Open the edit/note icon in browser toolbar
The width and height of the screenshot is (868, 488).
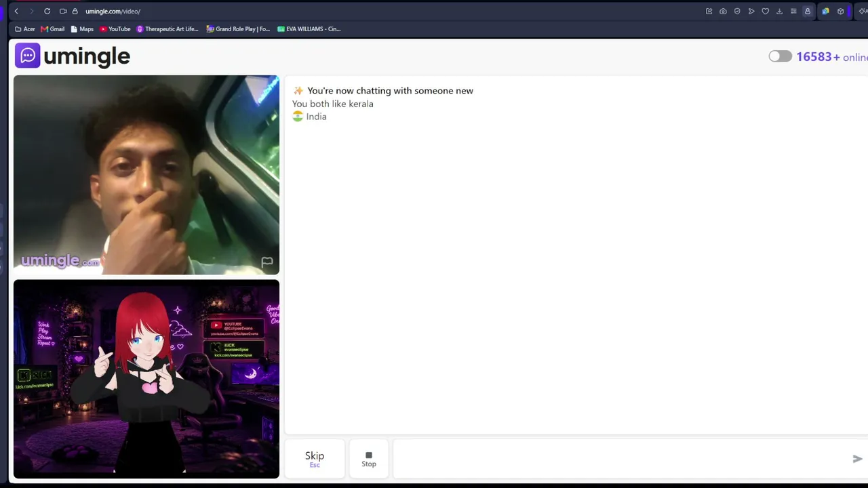(709, 11)
